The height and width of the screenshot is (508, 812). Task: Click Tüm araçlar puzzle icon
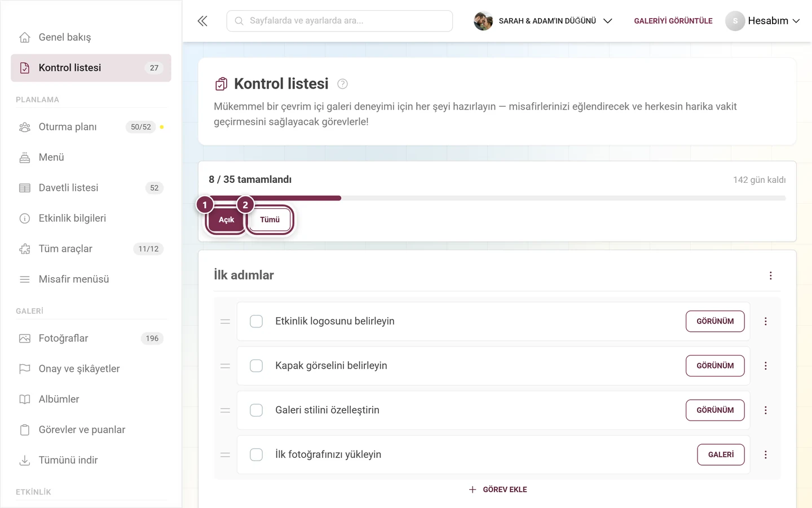click(25, 249)
